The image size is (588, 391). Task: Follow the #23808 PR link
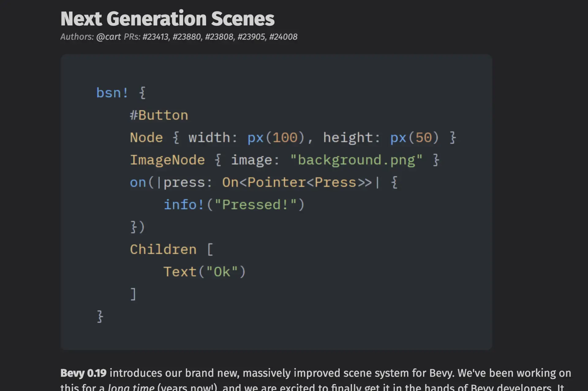219,37
